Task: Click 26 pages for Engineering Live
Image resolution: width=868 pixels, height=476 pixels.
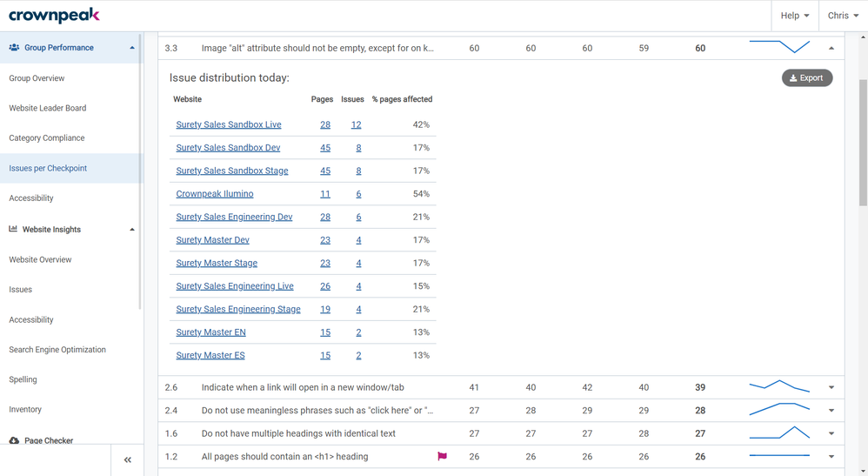Action: point(325,286)
